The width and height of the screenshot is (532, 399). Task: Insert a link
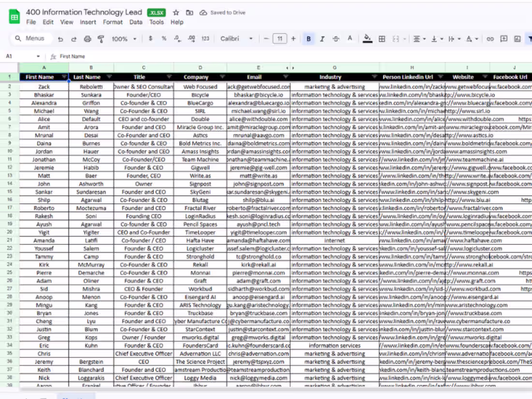(490, 39)
